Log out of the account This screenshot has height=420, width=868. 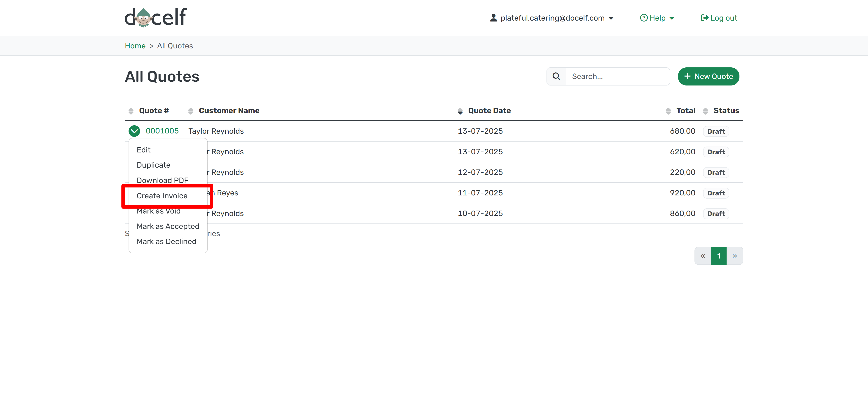pos(719,18)
